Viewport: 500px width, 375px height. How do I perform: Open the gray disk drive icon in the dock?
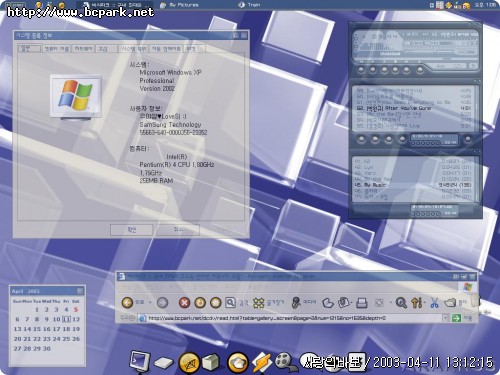click(x=164, y=363)
